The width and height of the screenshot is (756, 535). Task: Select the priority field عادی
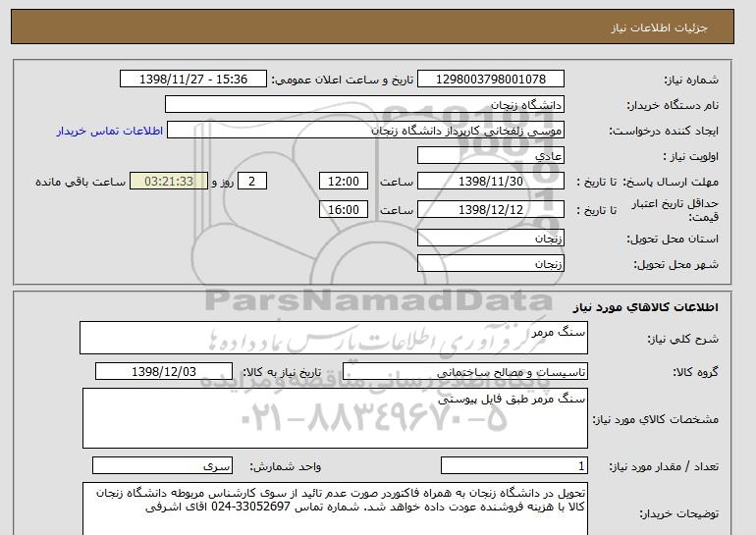[490, 156]
